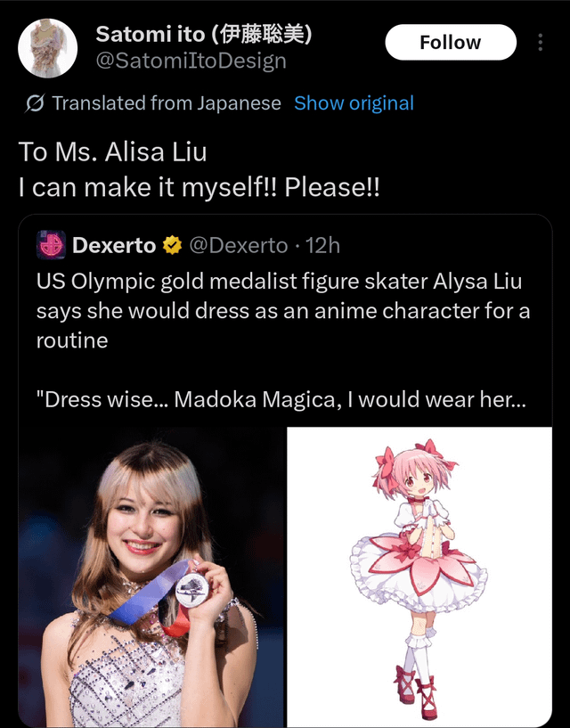Image resolution: width=570 pixels, height=728 pixels.
Task: Expand the truncated 'Dress wise... Madoka Magica' quote
Action: [x=281, y=399]
